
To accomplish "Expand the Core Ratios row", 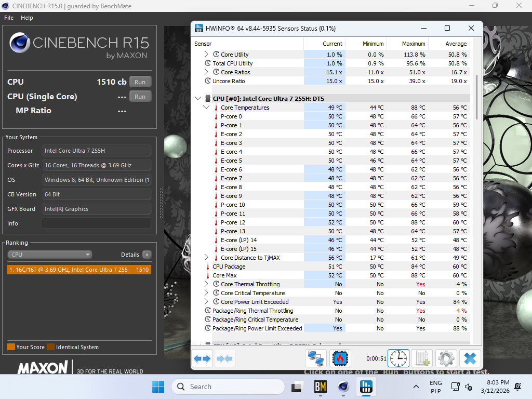I will click(x=206, y=72).
